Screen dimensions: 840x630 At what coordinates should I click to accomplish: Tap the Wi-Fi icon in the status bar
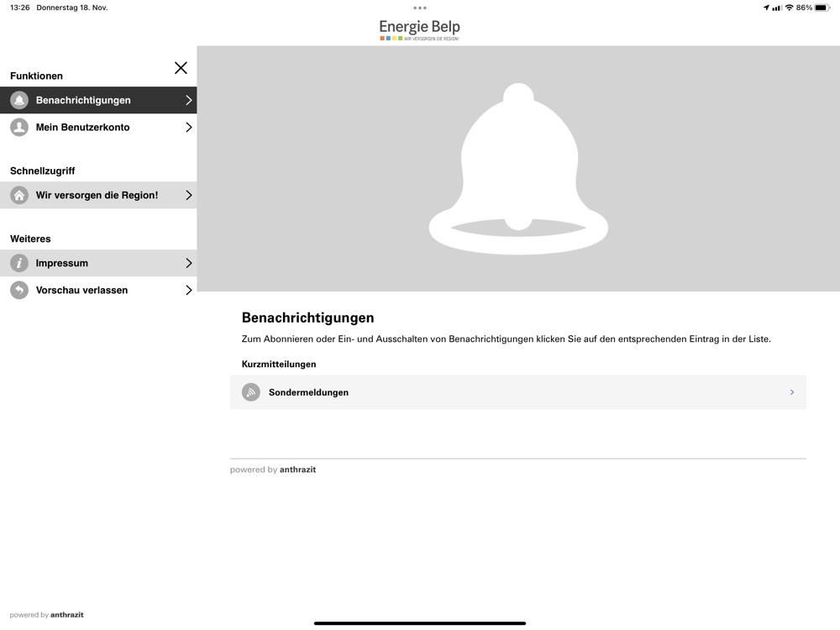789,8
